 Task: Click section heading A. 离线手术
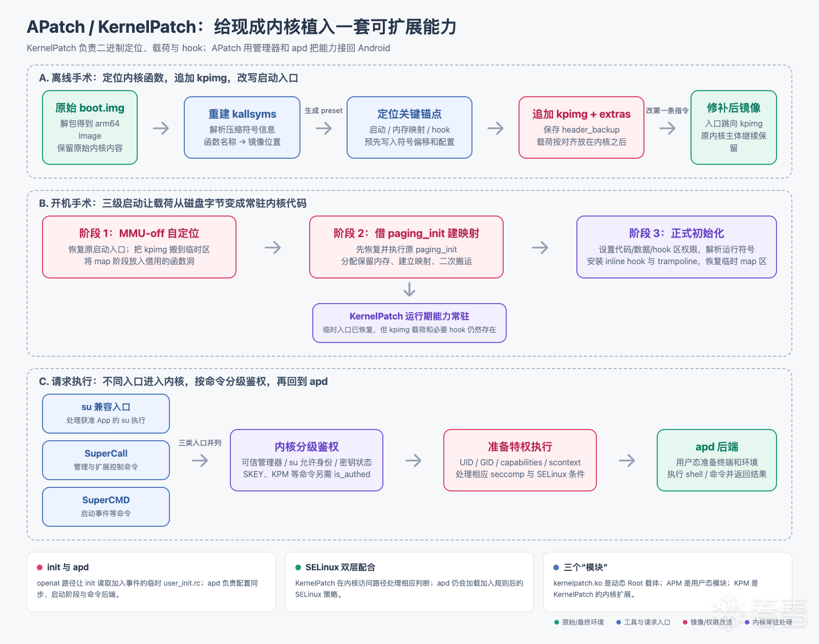point(168,78)
